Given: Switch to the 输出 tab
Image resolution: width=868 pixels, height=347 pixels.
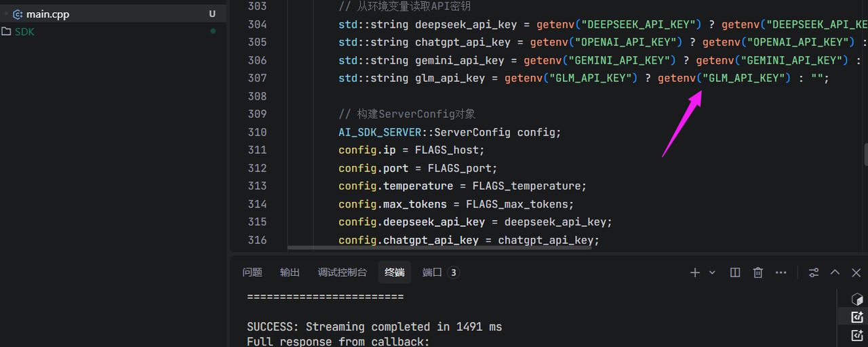Looking at the screenshot, I should tap(290, 272).
